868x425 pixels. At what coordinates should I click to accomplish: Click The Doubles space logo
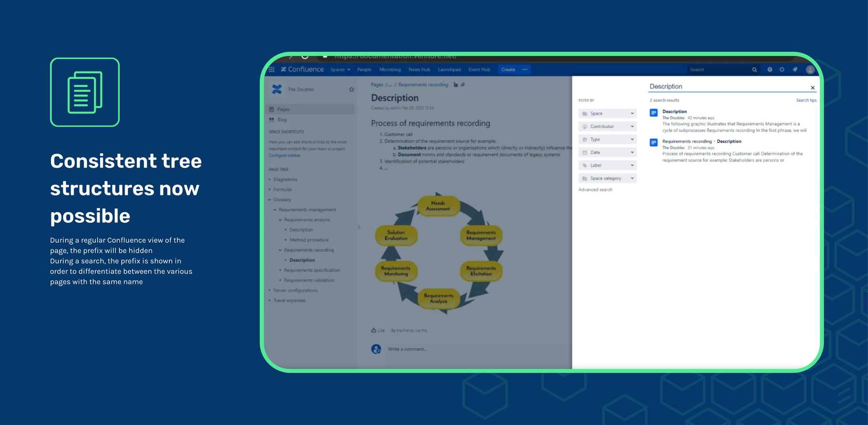click(x=277, y=89)
